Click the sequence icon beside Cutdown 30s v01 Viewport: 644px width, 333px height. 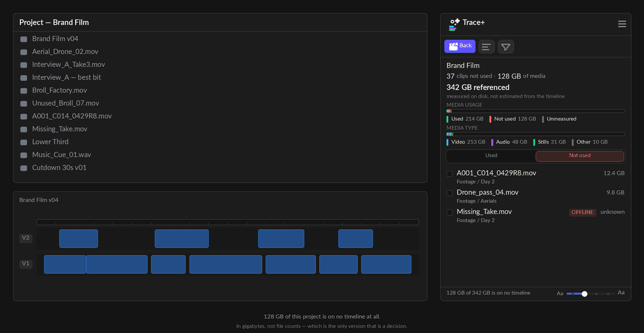(24, 168)
